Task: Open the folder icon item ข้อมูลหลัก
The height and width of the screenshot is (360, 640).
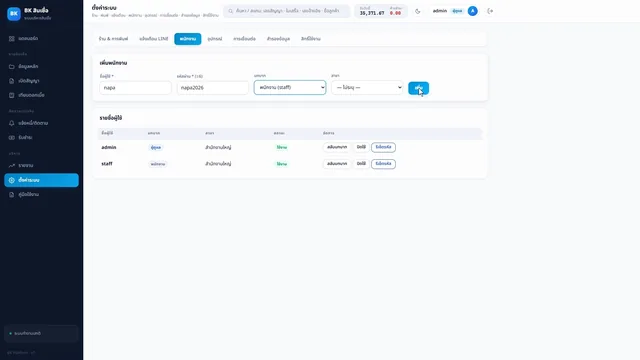Action: 11,67
